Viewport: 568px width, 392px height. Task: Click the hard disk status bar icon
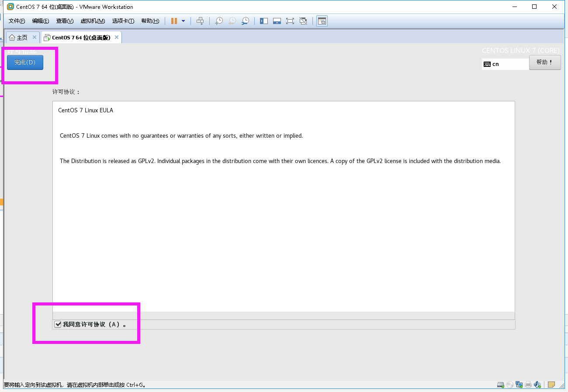501,385
